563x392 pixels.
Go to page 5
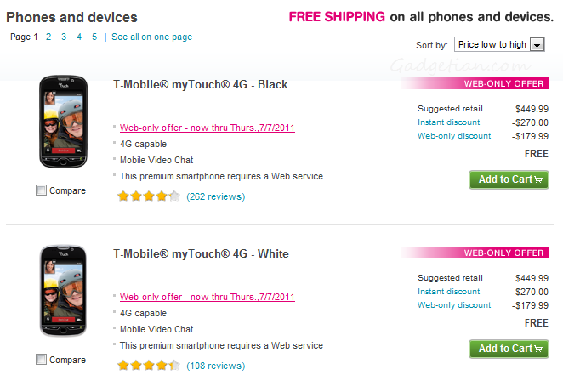[94, 37]
